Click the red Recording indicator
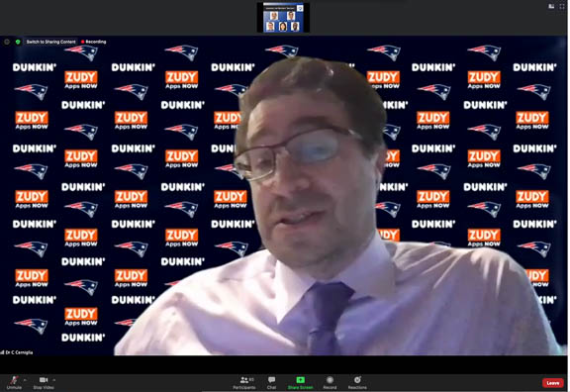This screenshot has height=392, width=570. 93,42
